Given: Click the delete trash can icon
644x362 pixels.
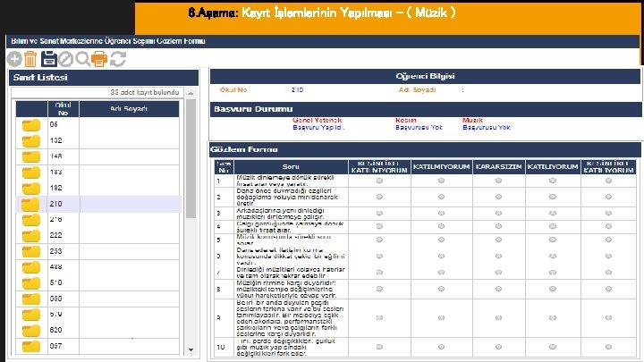Looking at the screenshot, I should tap(30, 59).
